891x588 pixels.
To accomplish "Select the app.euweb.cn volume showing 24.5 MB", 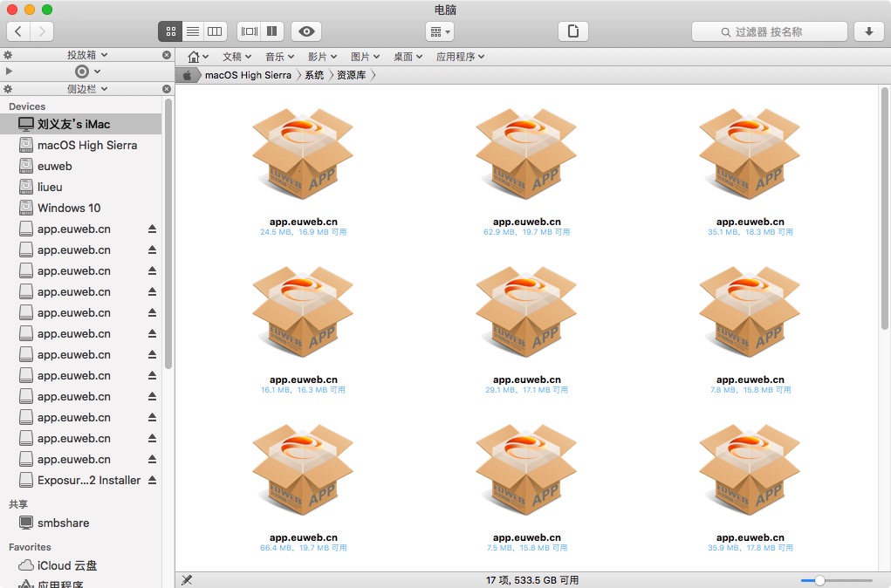I will 304,172.
